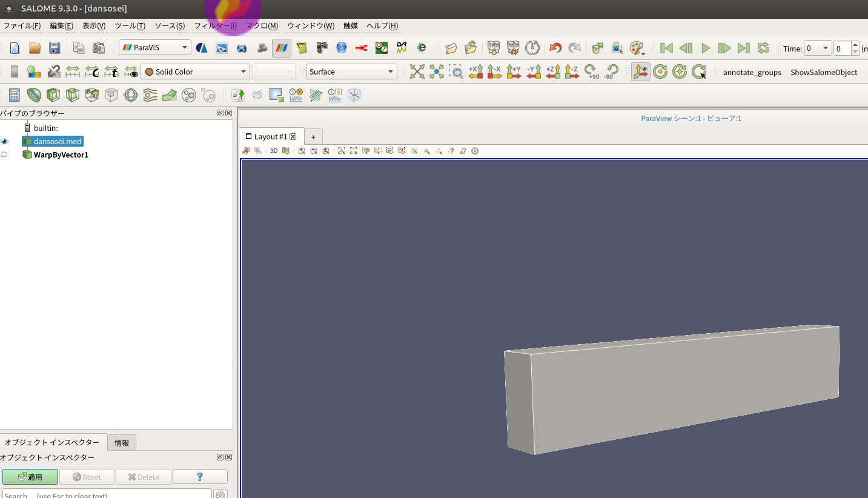Apply the Clip filter icon
Image resolution: width=868 pixels, height=498 pixels.
[53, 95]
